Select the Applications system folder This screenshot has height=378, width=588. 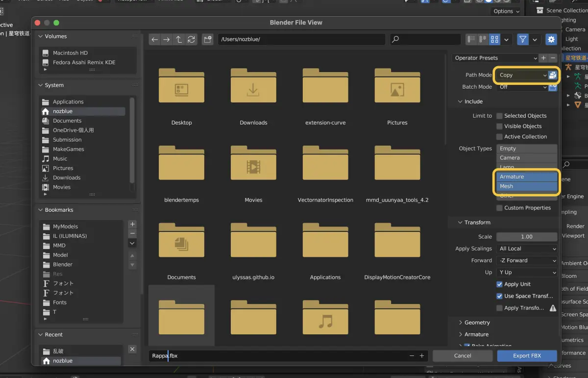click(83, 101)
